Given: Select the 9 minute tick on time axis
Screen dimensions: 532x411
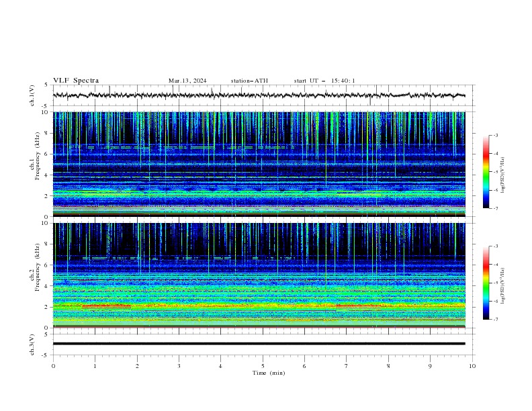Looking at the screenshot, I should (x=430, y=366).
